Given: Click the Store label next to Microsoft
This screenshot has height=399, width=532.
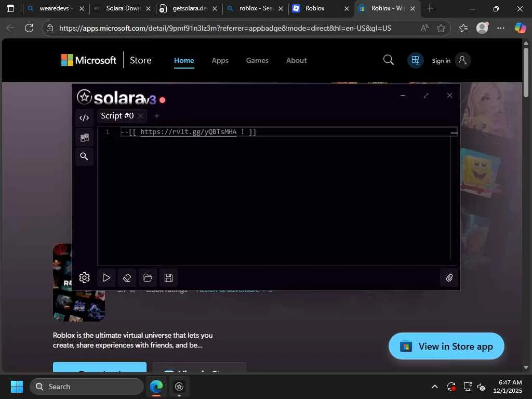Looking at the screenshot, I should (140, 60).
